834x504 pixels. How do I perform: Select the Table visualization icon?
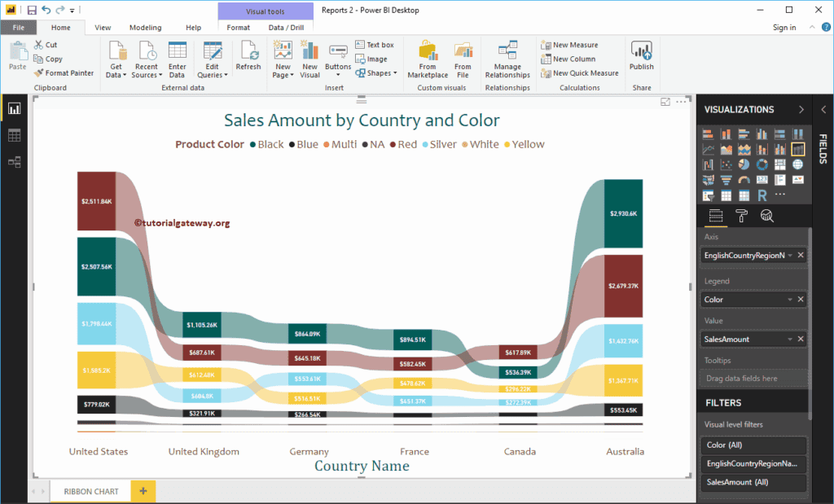[x=726, y=194]
